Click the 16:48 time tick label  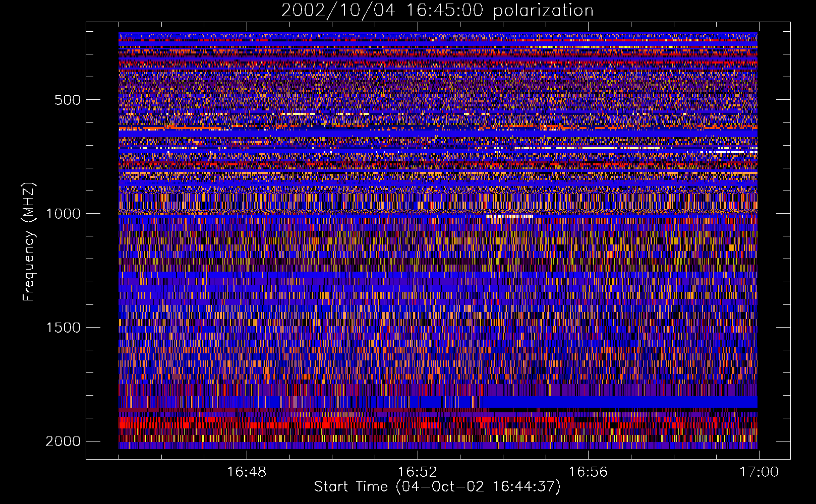247,472
